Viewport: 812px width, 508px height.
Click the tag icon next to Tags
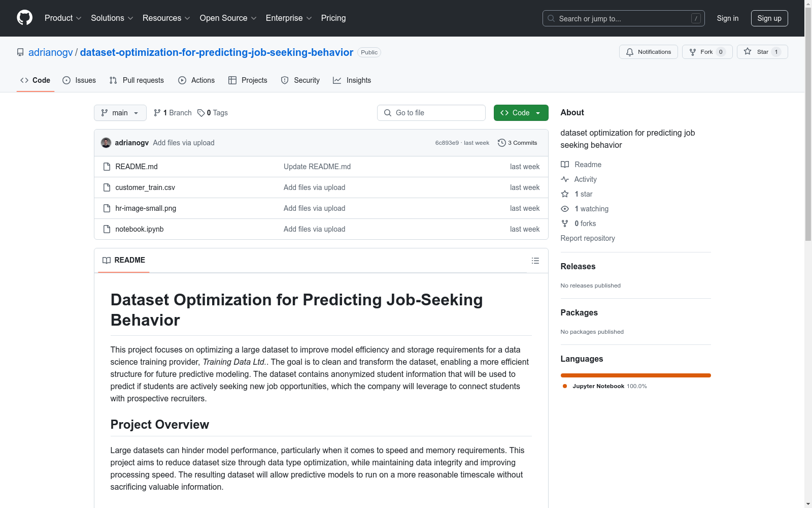click(x=201, y=113)
